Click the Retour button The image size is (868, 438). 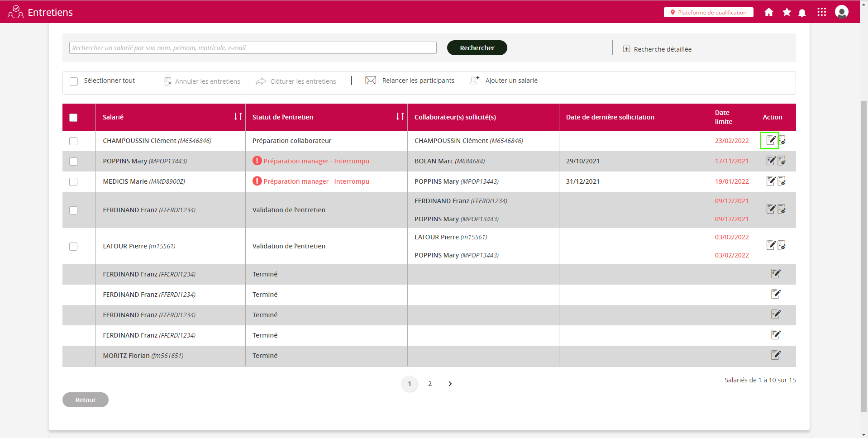[x=86, y=400]
